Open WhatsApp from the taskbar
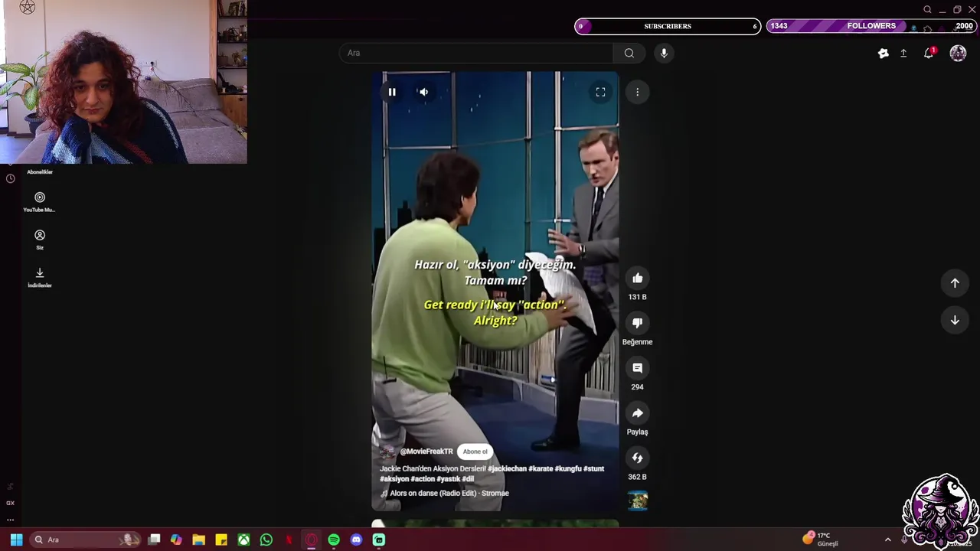The height and width of the screenshot is (551, 980). [266, 540]
